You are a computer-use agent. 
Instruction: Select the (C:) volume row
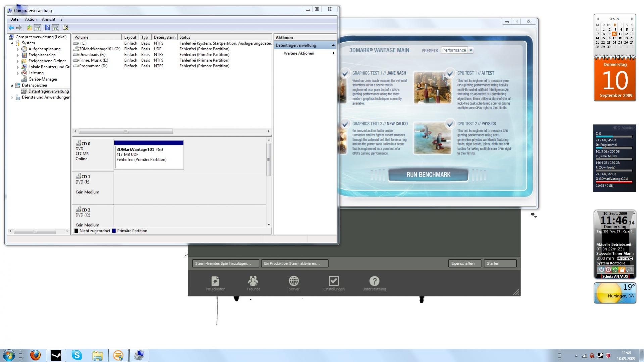(172, 43)
